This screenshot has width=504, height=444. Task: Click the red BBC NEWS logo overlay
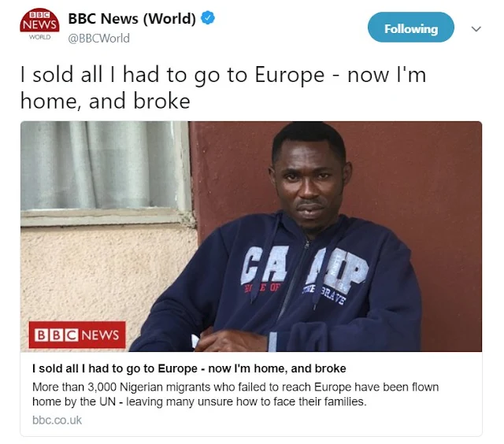click(x=77, y=335)
